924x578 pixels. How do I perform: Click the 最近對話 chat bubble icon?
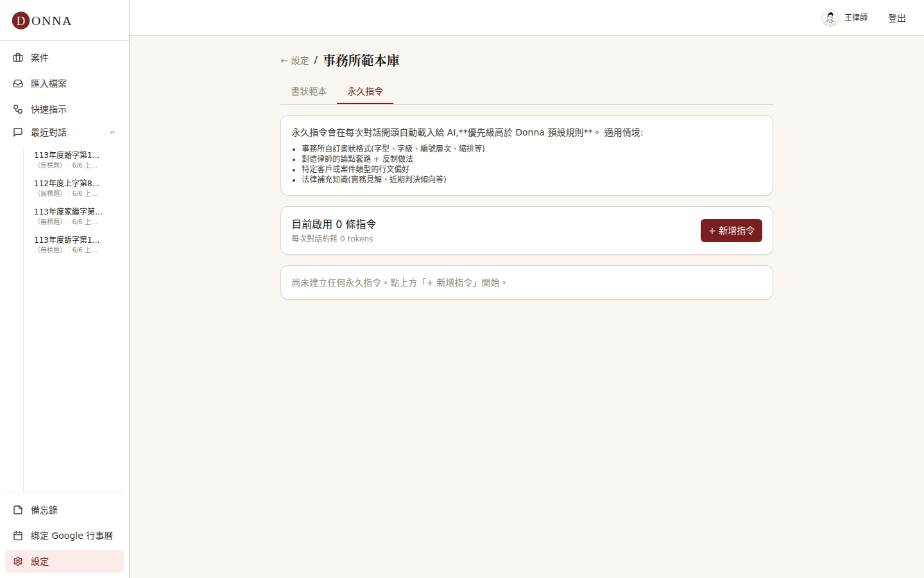[x=18, y=132]
